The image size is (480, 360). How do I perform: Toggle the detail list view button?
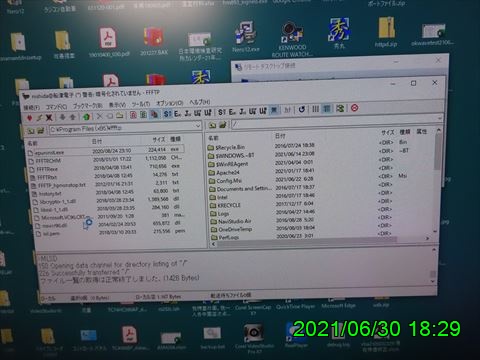coord(327,109)
